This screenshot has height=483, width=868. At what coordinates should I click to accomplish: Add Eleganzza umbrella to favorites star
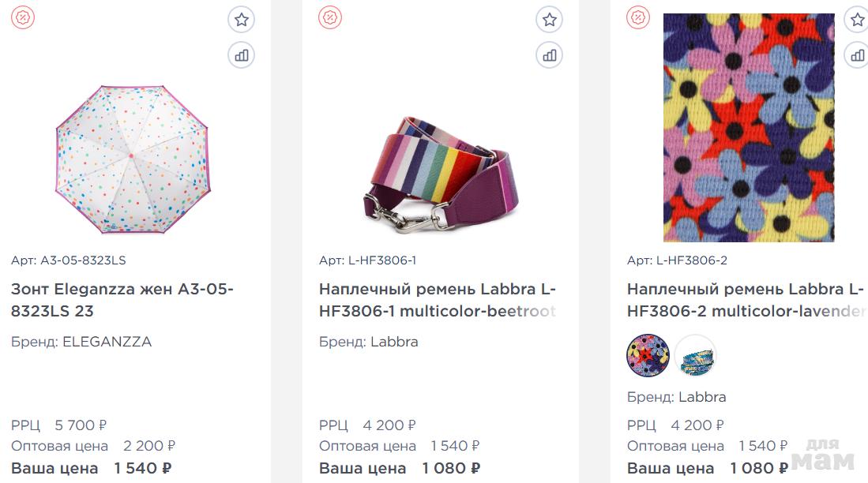[x=242, y=20]
